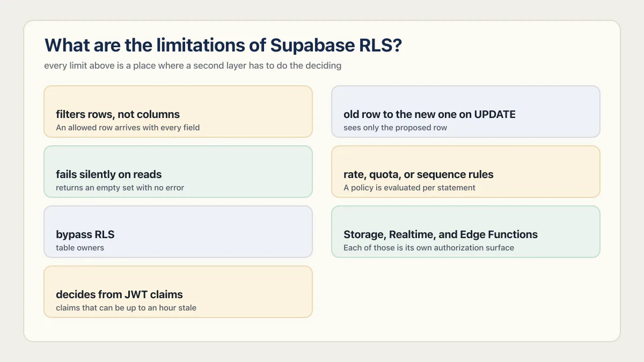
Task: Select "Storage, Realtime, and Edge Functions" title
Action: tap(440, 234)
